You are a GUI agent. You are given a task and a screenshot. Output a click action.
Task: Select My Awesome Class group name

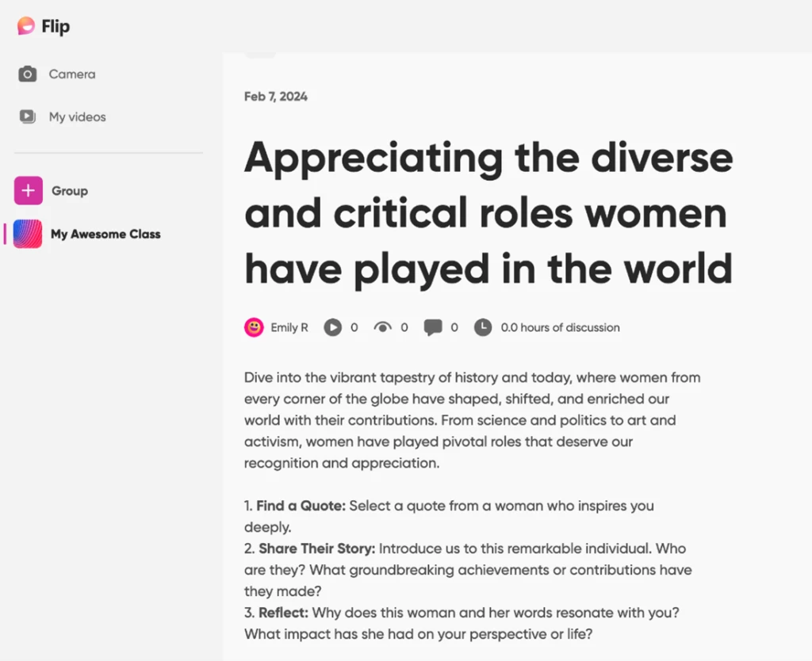[105, 235]
